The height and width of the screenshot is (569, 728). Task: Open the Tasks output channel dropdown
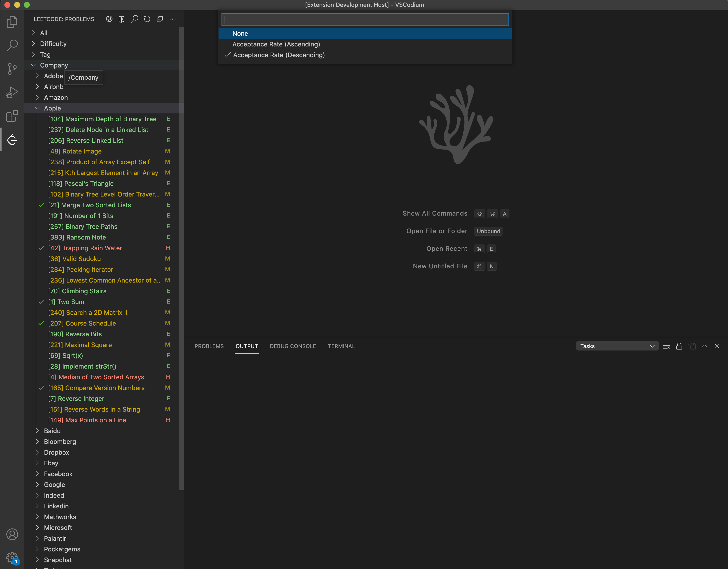pos(617,346)
